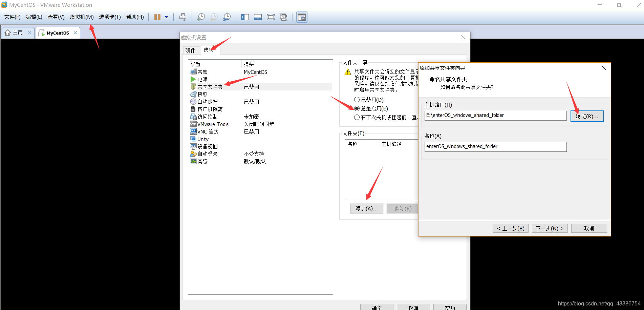Select the Unity settings row icon
The width and height of the screenshot is (644, 310).
coord(193,139)
